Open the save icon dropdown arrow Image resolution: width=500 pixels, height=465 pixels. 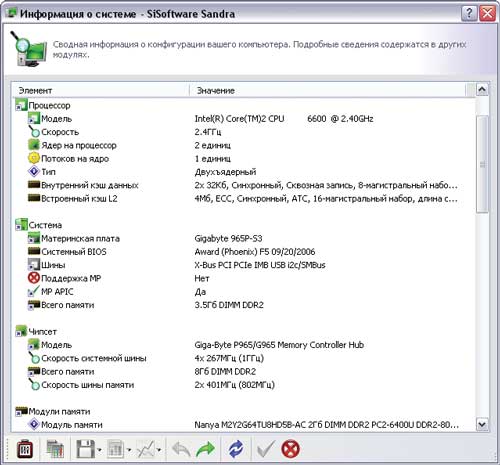coord(99,450)
